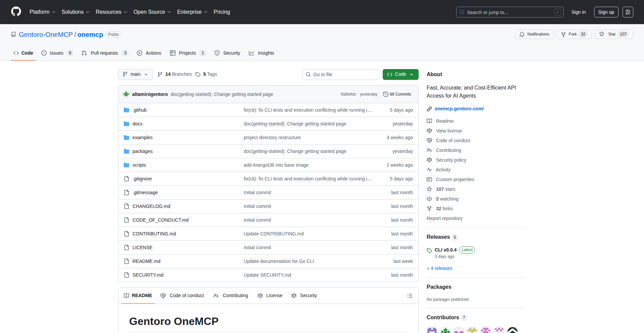Open the CLI v0.0.4 release
The width and height of the screenshot is (644, 333).
(x=445, y=250)
